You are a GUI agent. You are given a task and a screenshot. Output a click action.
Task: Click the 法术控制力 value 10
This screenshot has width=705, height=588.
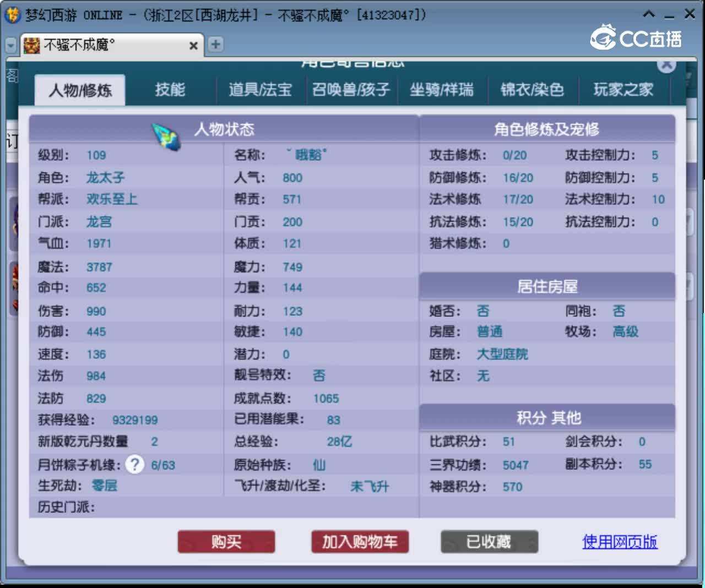pos(658,199)
